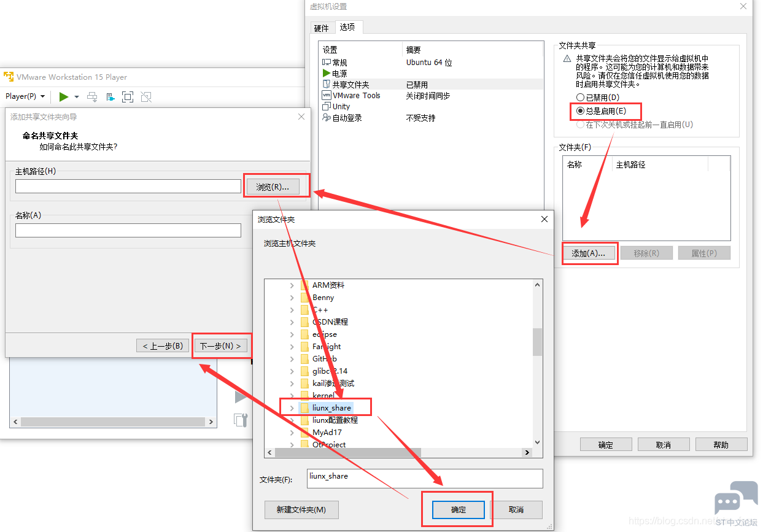Click the 名称(A) input field
This screenshot has width=763, height=532.
point(128,231)
